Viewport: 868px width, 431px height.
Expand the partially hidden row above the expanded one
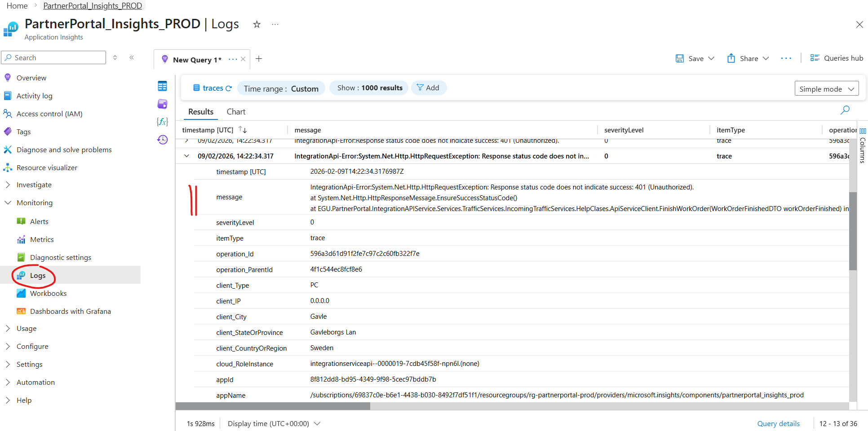click(x=186, y=141)
